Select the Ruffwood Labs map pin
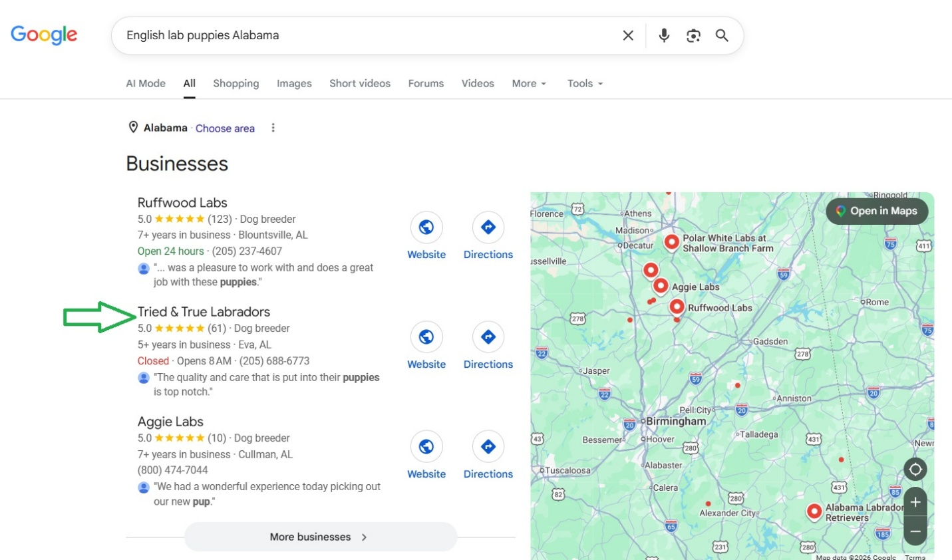The image size is (952, 560). click(x=677, y=307)
